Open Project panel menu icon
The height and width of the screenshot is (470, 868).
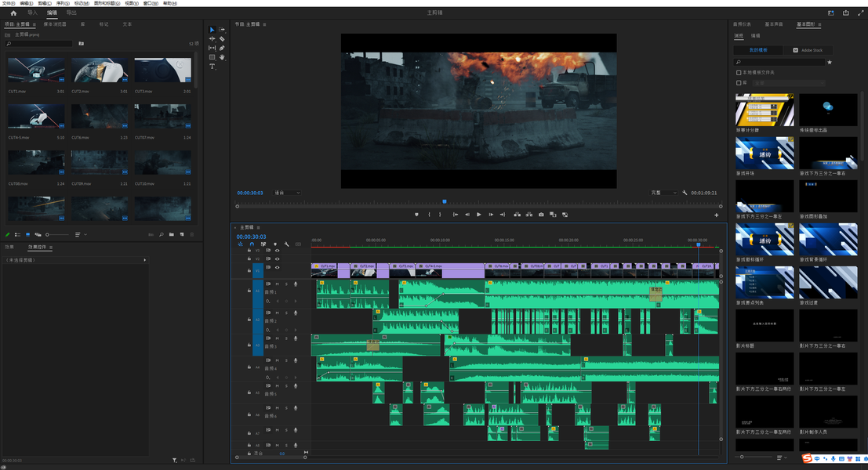[x=35, y=24]
